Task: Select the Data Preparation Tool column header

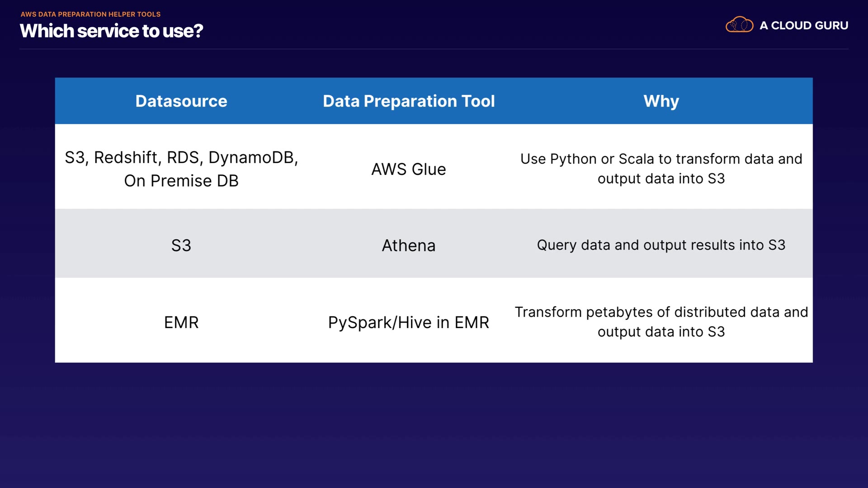Action: [x=409, y=101]
